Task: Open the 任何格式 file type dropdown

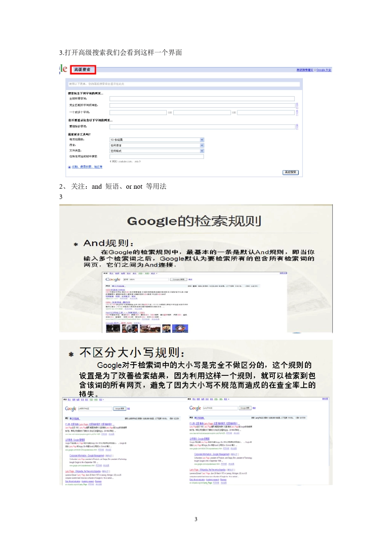Action: 157,151
